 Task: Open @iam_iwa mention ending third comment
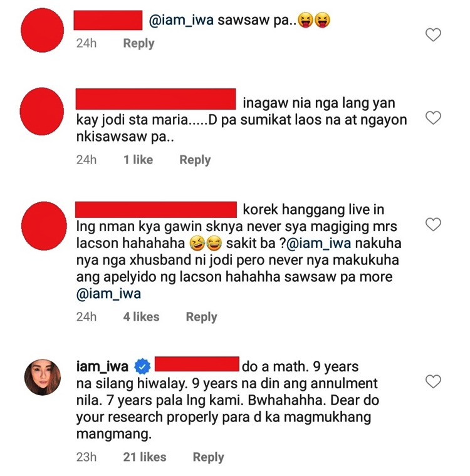click(x=108, y=294)
